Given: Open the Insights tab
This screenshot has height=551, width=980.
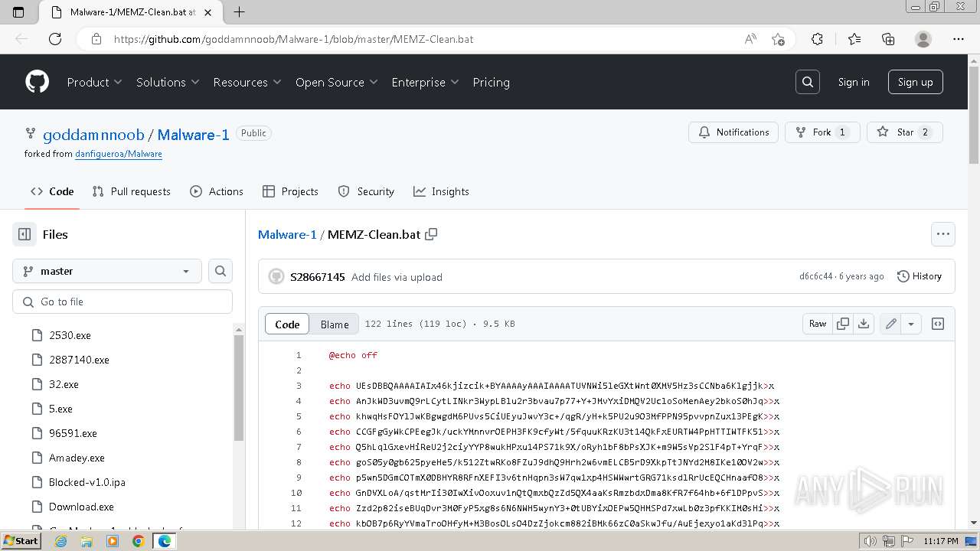Looking at the screenshot, I should [441, 191].
